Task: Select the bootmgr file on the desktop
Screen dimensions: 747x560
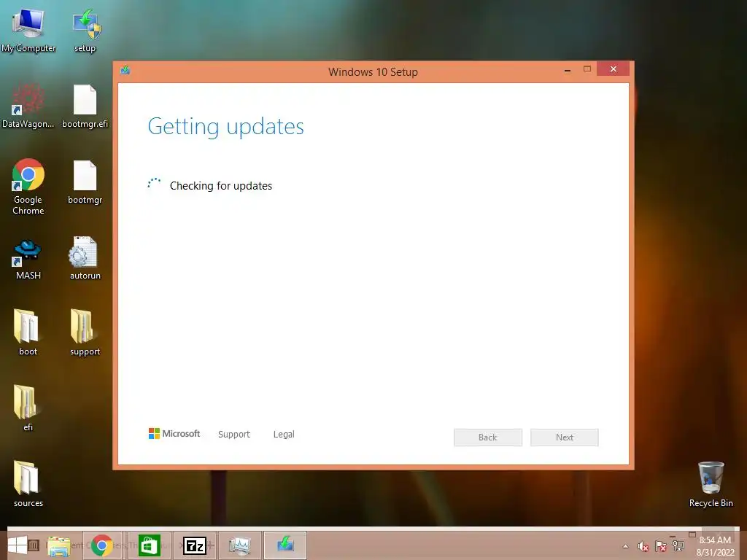Action: coord(85,182)
